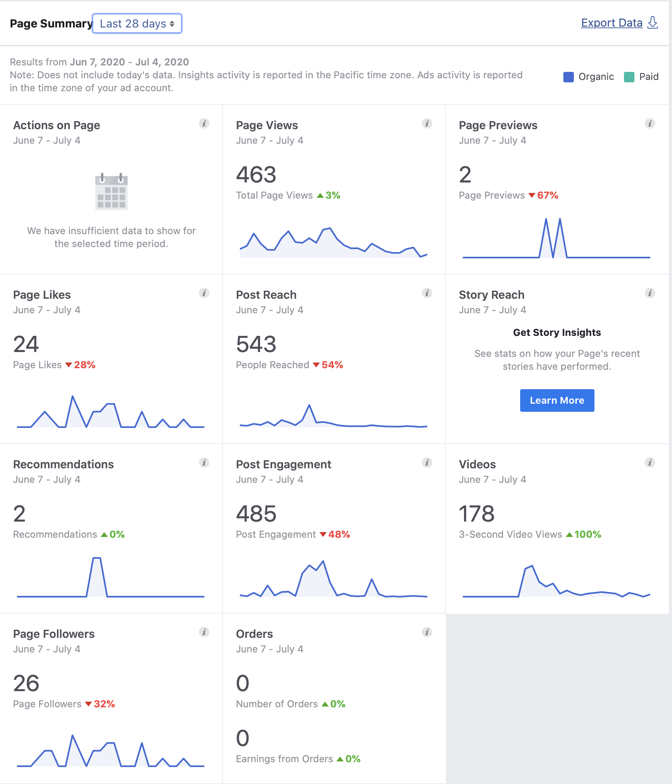Click the download icon beside Export Data
The width and height of the screenshot is (672, 784).
653,23
